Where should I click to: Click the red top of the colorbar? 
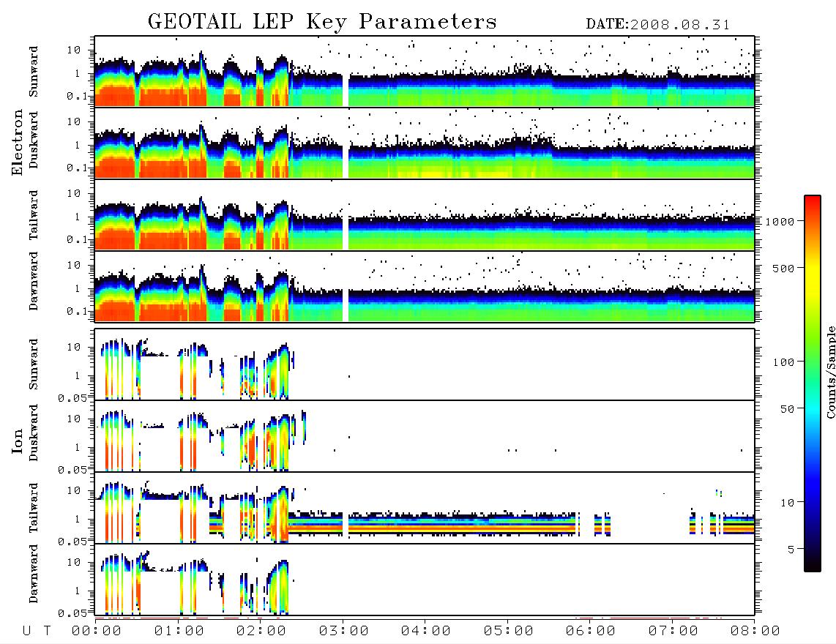(813, 203)
